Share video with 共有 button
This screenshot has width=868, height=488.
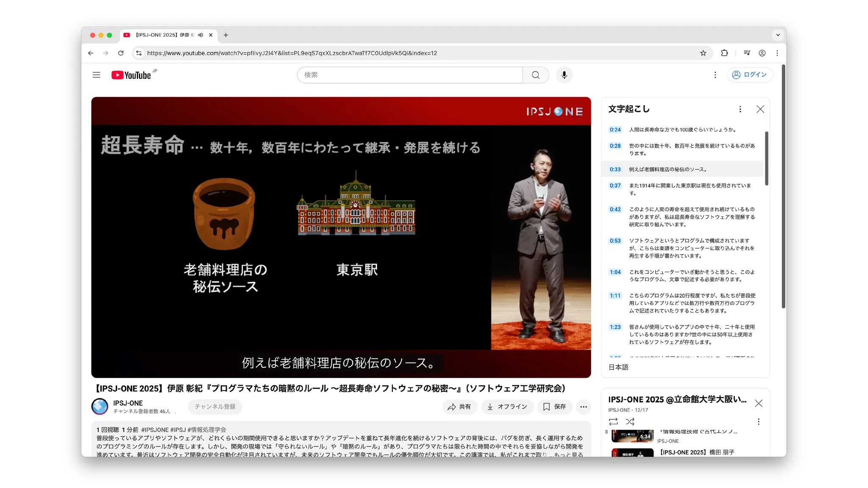pyautogui.click(x=459, y=407)
